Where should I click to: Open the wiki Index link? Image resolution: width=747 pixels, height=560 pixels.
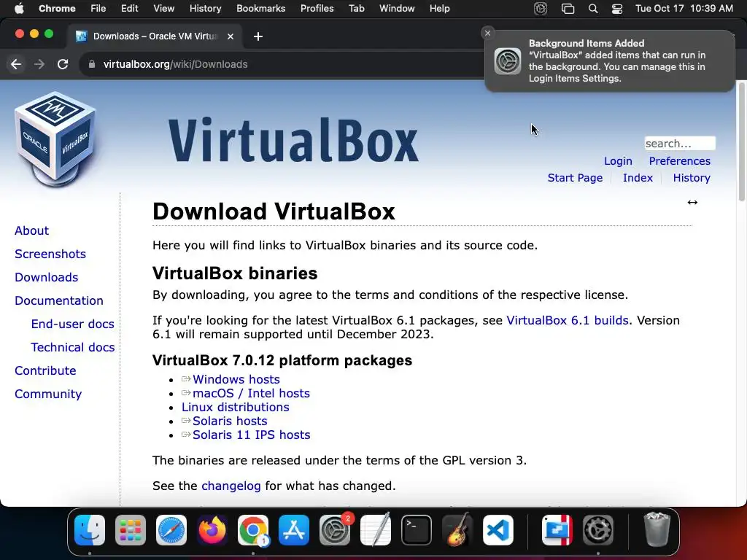click(x=638, y=178)
